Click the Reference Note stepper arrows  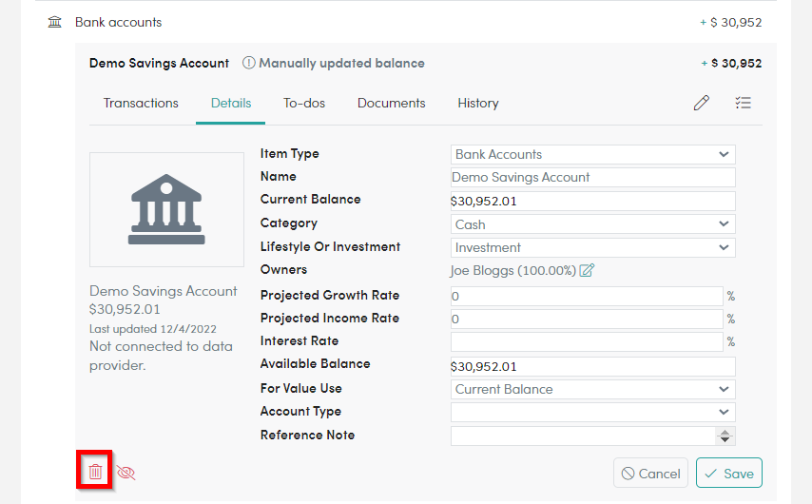(725, 436)
